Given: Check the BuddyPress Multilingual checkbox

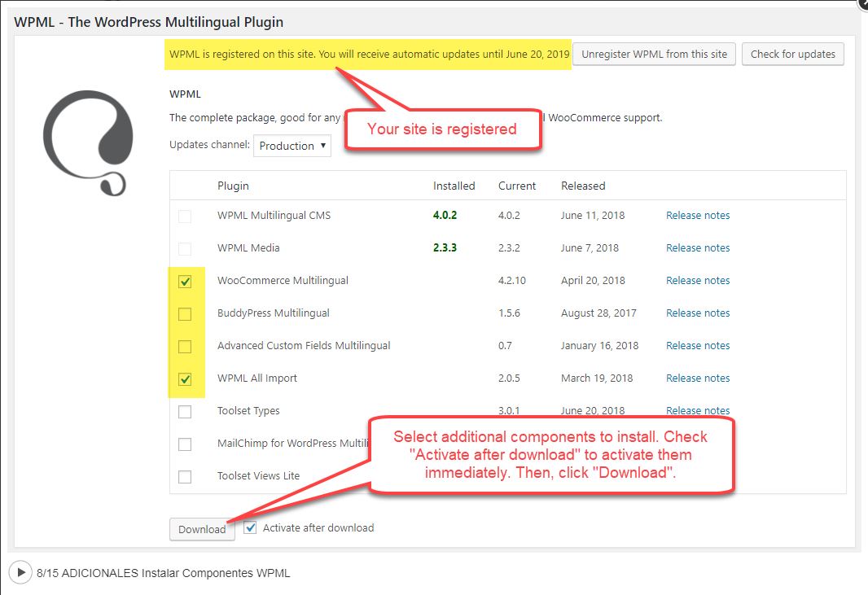Looking at the screenshot, I should 185,314.
